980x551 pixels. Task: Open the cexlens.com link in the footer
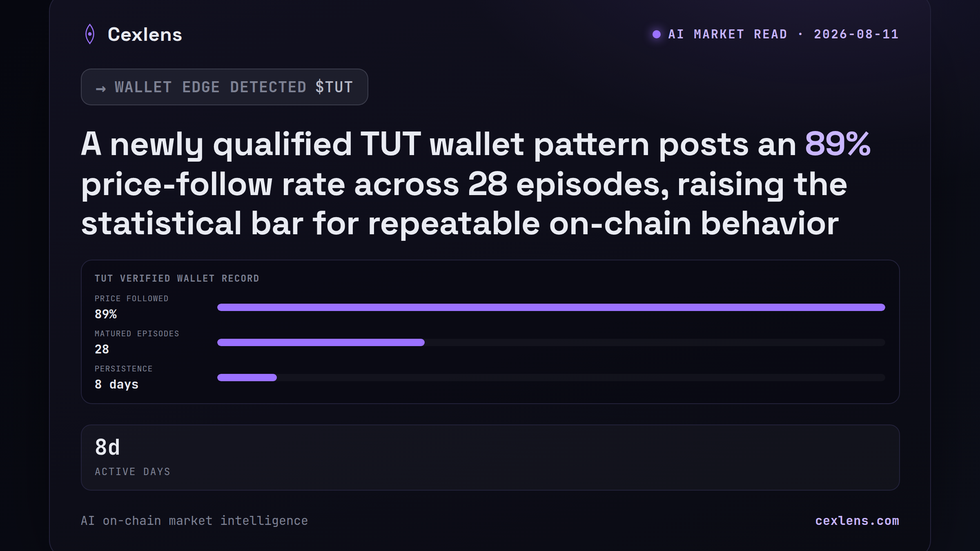tap(857, 521)
